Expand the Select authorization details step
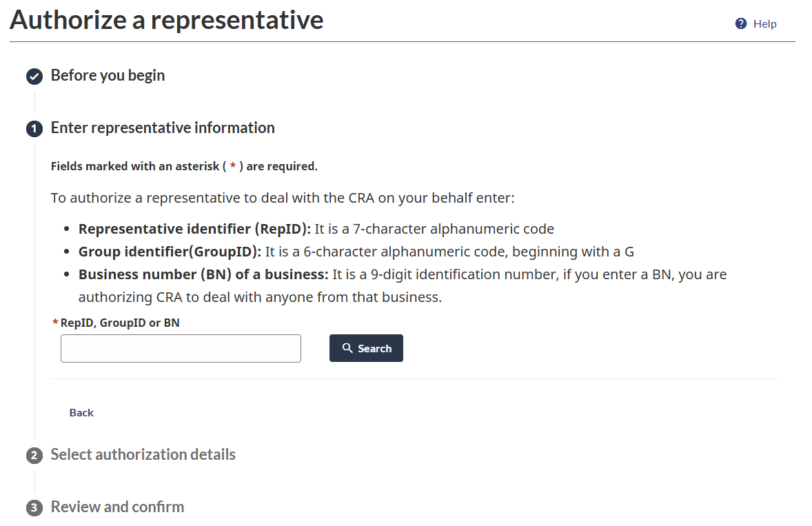 click(x=143, y=454)
